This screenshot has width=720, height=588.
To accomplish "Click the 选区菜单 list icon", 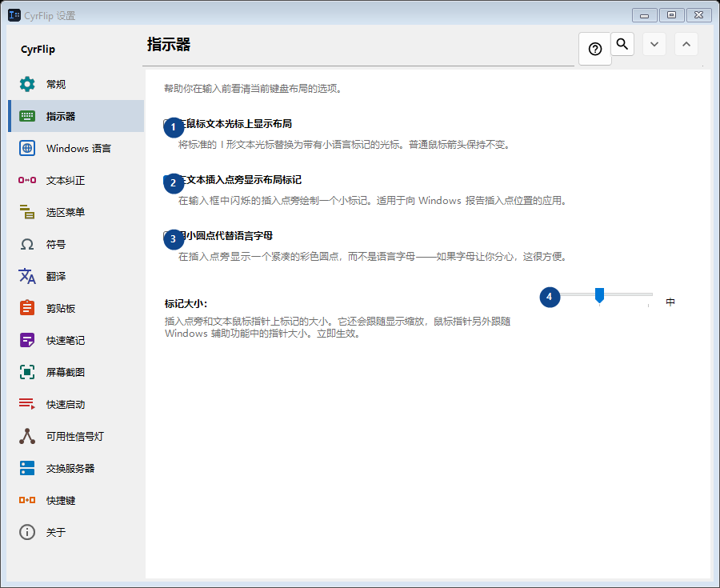I will (27, 212).
